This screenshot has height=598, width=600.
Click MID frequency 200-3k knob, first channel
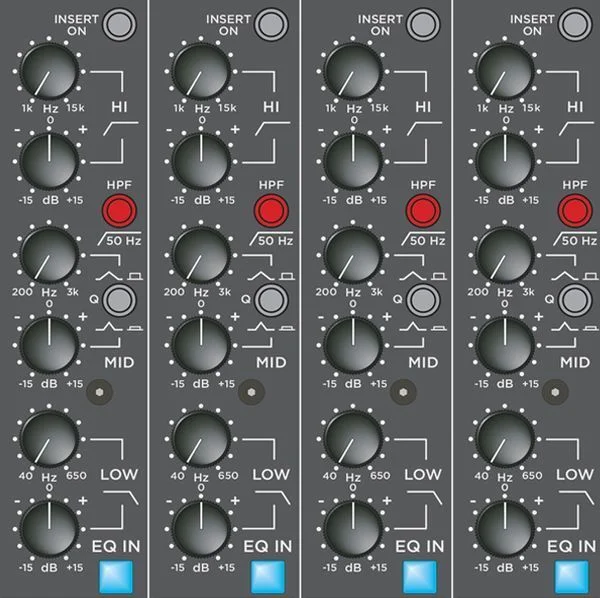click(x=49, y=255)
